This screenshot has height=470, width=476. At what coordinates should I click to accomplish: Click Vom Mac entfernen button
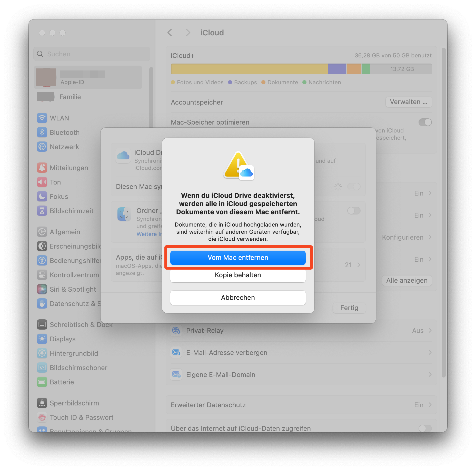pos(238,258)
